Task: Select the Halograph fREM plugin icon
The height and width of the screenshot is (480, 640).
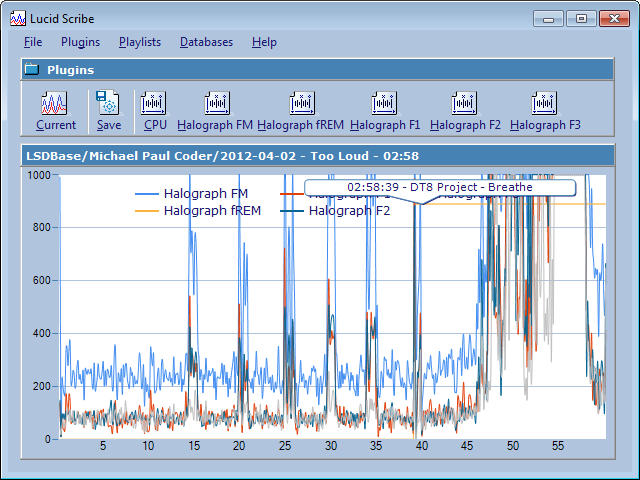Action: [x=301, y=103]
